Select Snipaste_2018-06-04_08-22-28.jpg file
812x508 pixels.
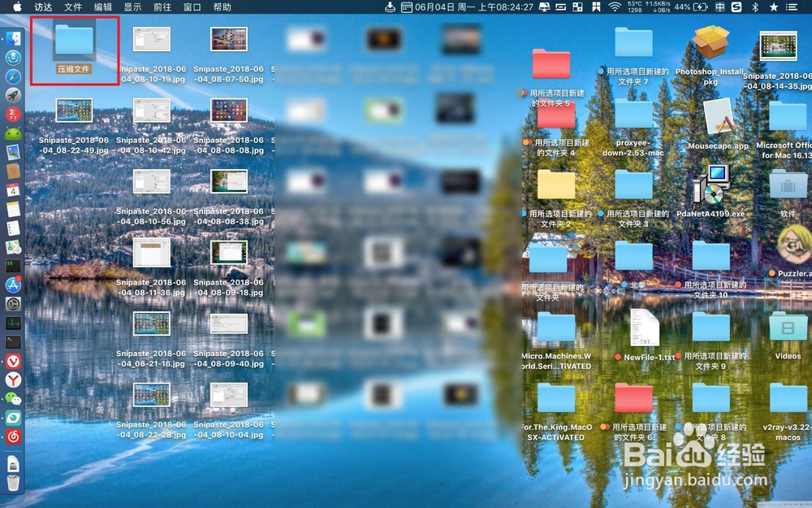click(x=151, y=394)
